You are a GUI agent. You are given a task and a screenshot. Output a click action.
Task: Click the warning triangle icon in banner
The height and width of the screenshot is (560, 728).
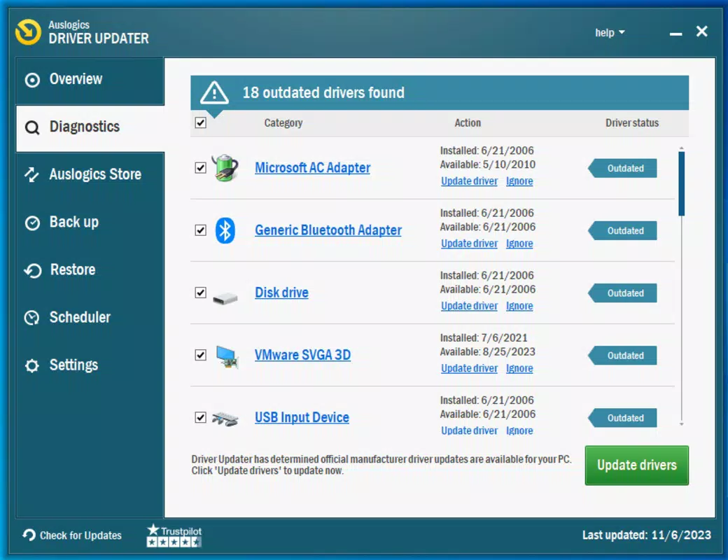214,92
